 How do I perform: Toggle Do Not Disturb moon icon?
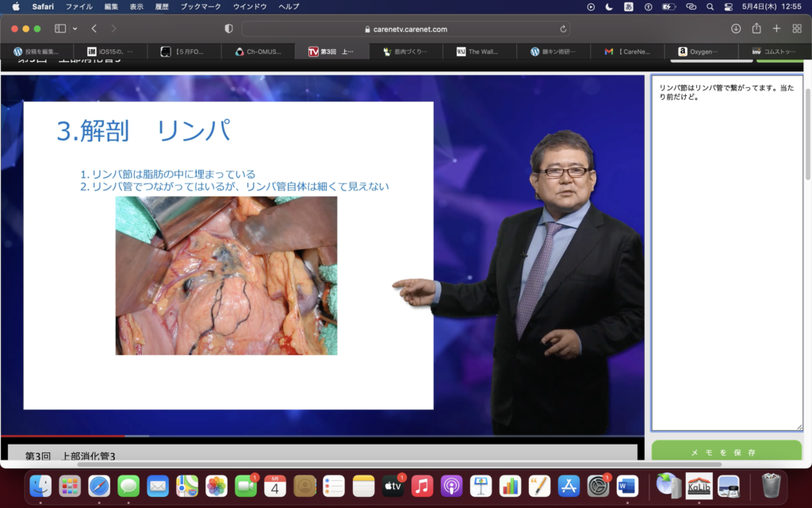[x=609, y=6]
